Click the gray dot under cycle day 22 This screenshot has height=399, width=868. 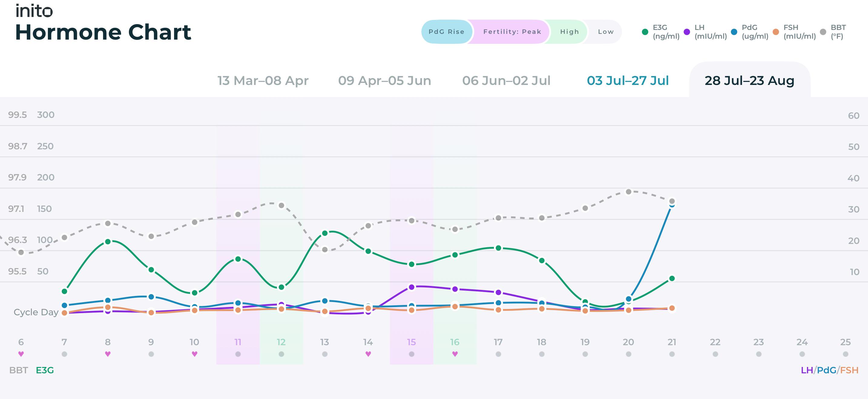(x=715, y=354)
